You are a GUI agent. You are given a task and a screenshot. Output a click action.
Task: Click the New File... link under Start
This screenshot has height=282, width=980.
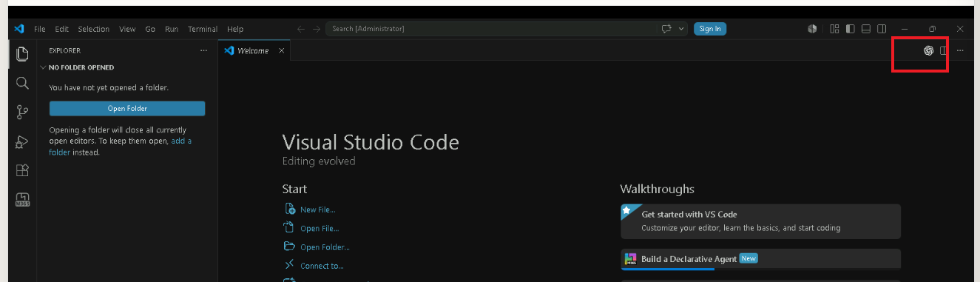pos(317,210)
